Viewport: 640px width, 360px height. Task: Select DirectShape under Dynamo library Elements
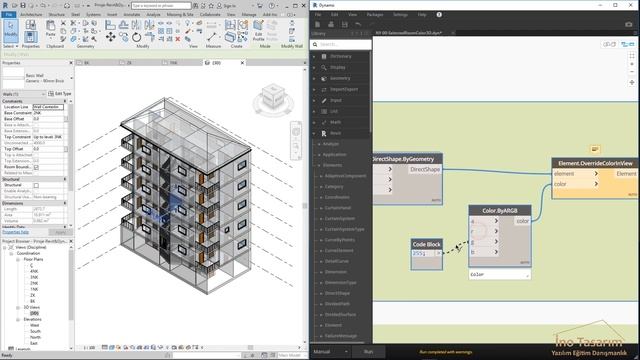pos(338,293)
